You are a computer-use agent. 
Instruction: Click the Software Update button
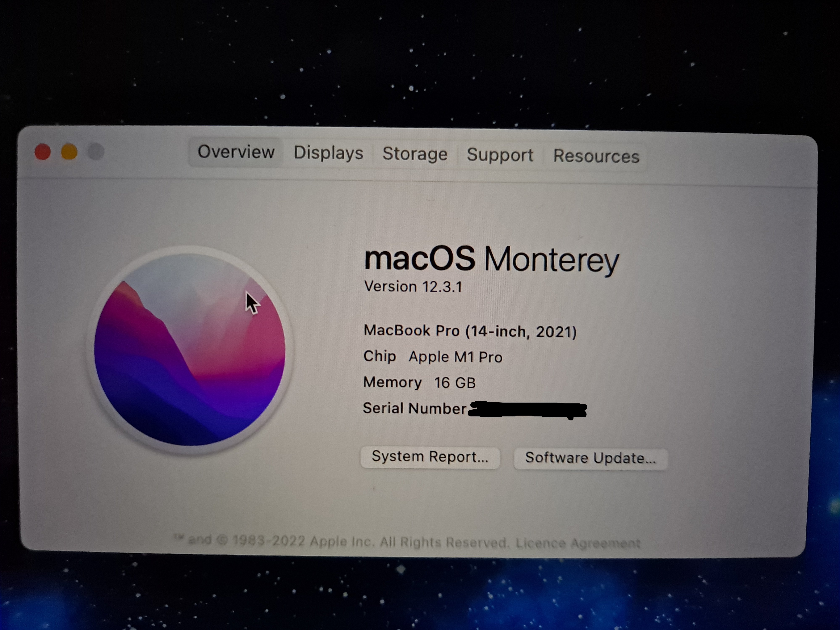click(x=591, y=458)
